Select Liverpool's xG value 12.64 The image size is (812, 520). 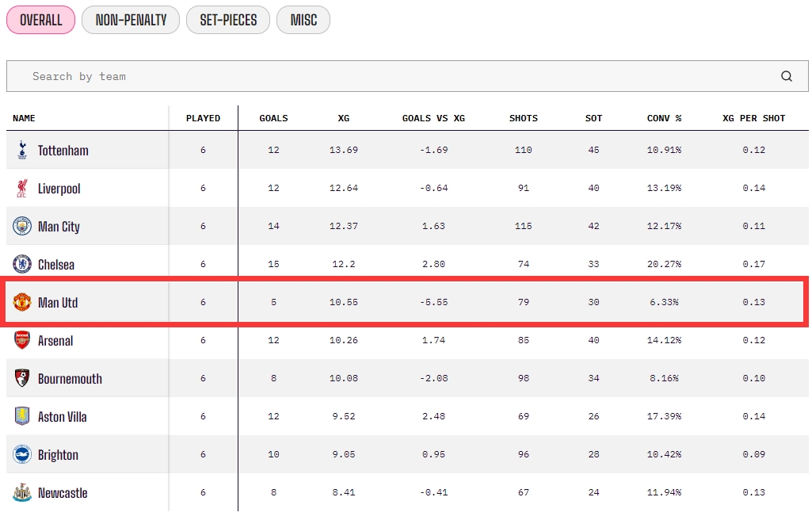[x=344, y=188]
